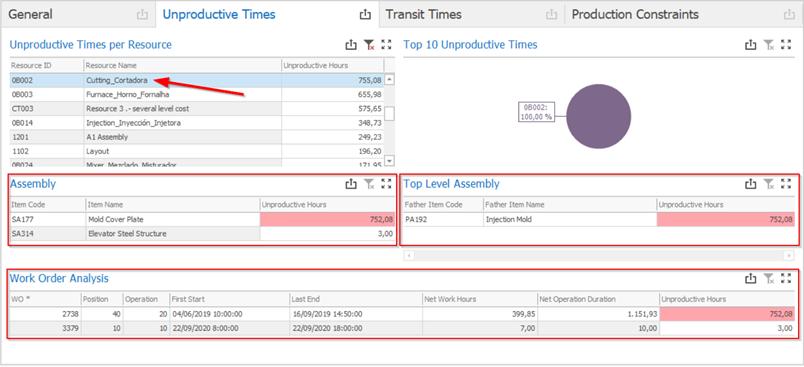Export the Top Level Assembly panel

pyautogui.click(x=750, y=184)
